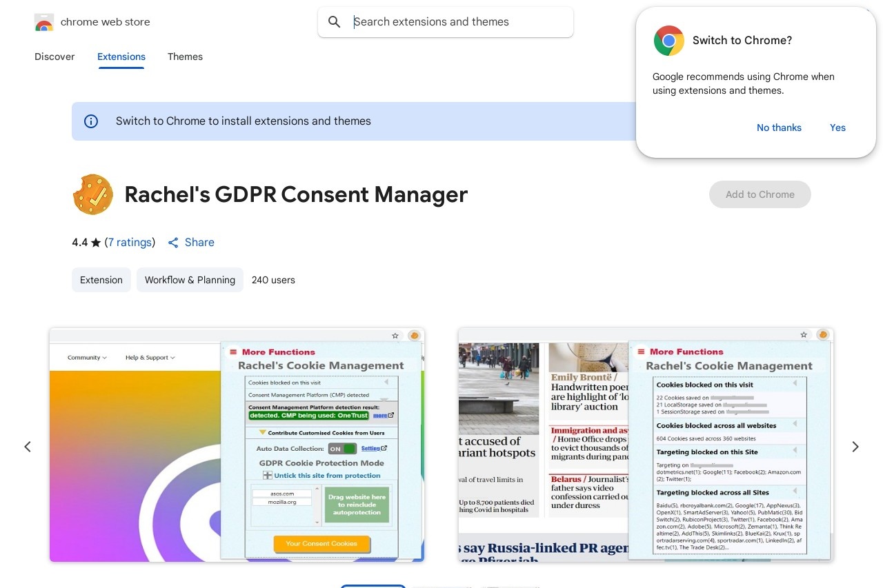883x588 pixels.
Task: Click the 240 users text
Action: coord(273,280)
